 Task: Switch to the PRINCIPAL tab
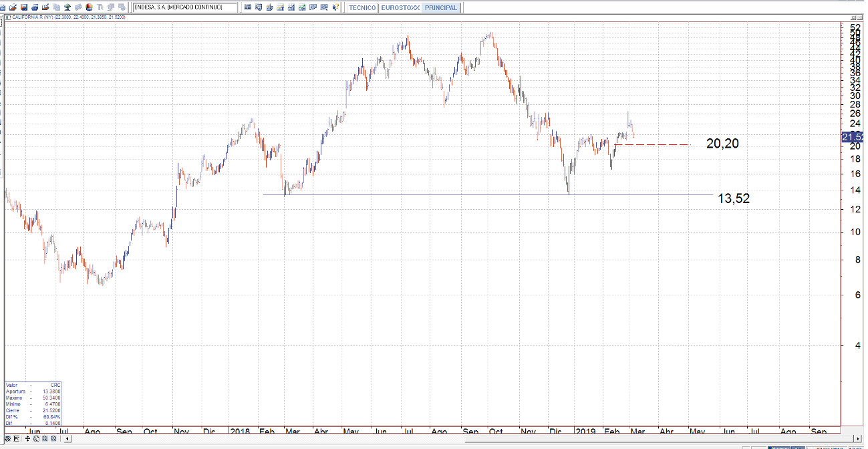[440, 7]
